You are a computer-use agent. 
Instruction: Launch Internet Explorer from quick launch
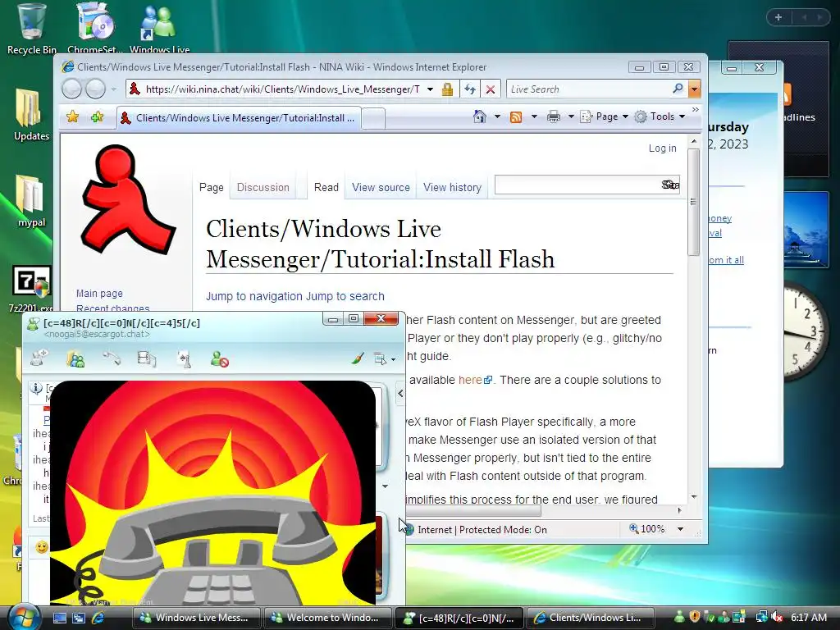coord(98,618)
